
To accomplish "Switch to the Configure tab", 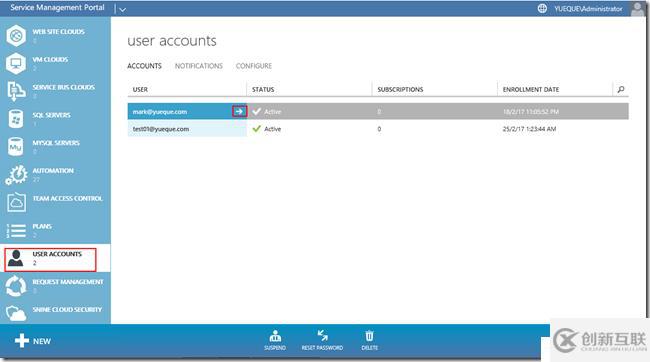I will pyautogui.click(x=254, y=66).
